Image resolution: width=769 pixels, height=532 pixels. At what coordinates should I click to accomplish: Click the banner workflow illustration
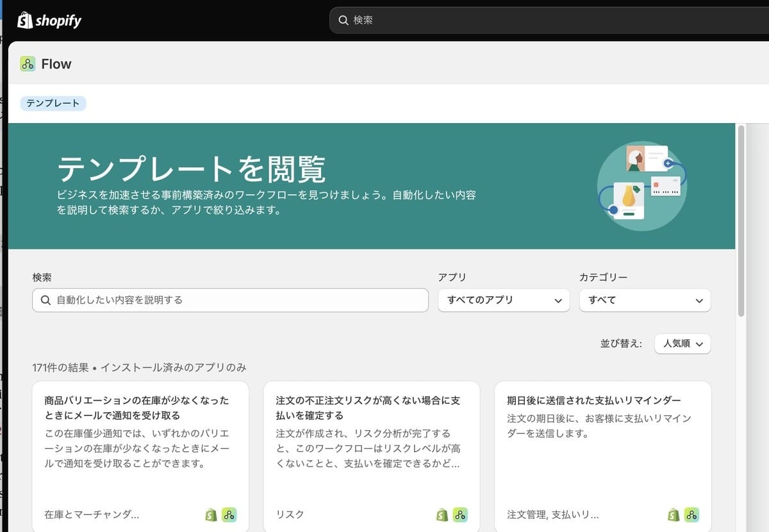click(641, 186)
